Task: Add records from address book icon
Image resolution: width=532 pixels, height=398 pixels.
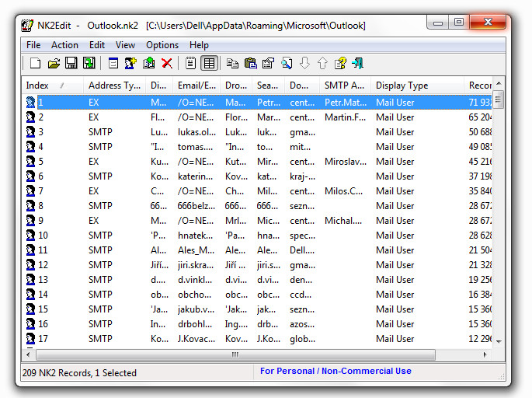Action: [x=148, y=63]
